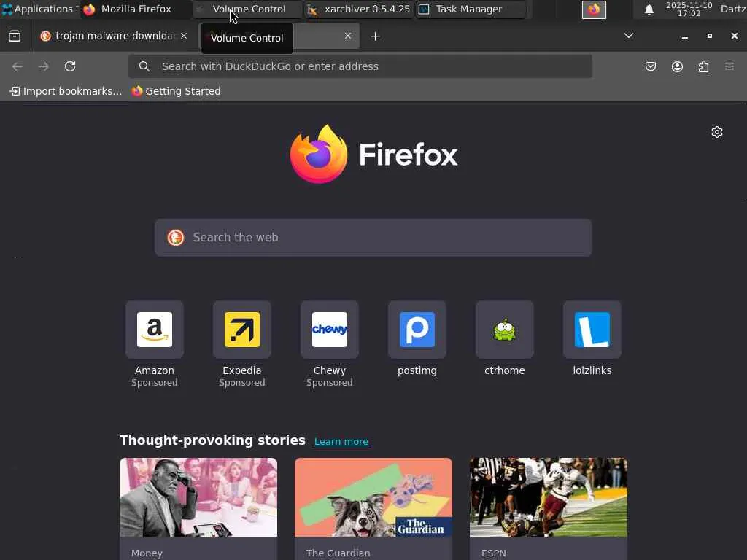The width and height of the screenshot is (747, 560).
Task: Click the DuckDuckGo icon in the search box
Action: [x=176, y=237]
